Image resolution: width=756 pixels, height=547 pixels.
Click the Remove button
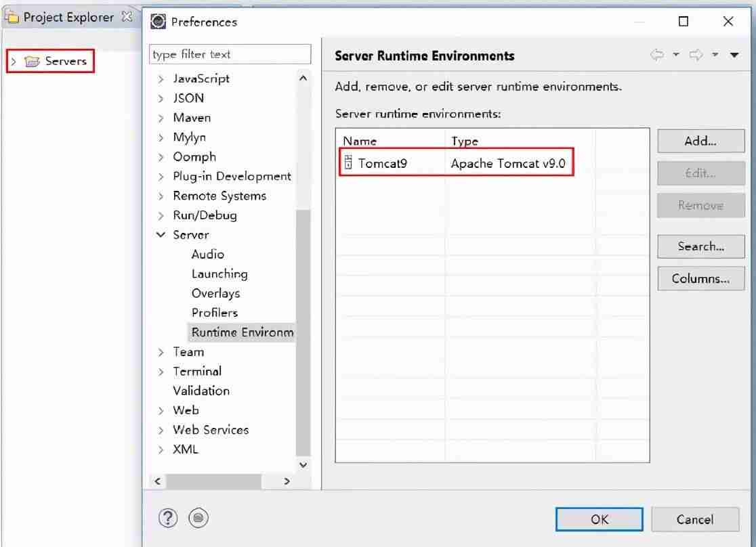700,205
